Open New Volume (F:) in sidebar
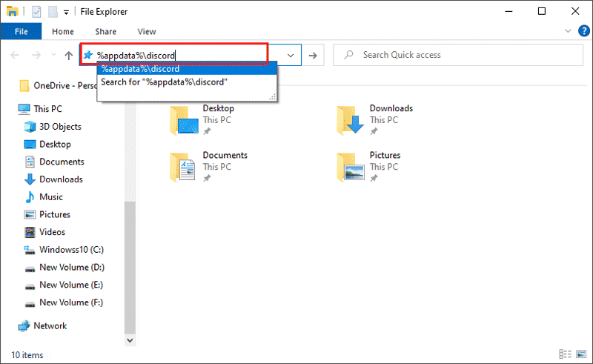 (63, 302)
